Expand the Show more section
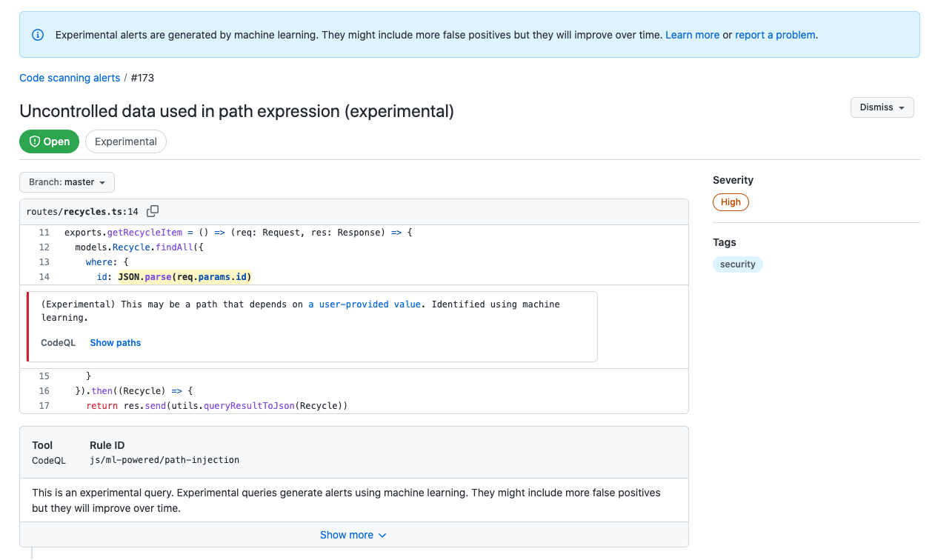 tap(353, 534)
